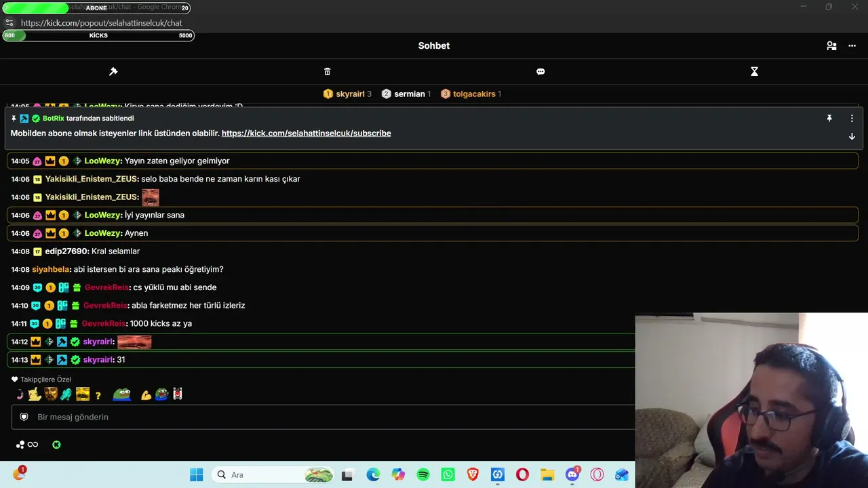Image resolution: width=868 pixels, height=488 pixels.
Task: Click the red-and-white emote at row end
Action: click(x=178, y=394)
